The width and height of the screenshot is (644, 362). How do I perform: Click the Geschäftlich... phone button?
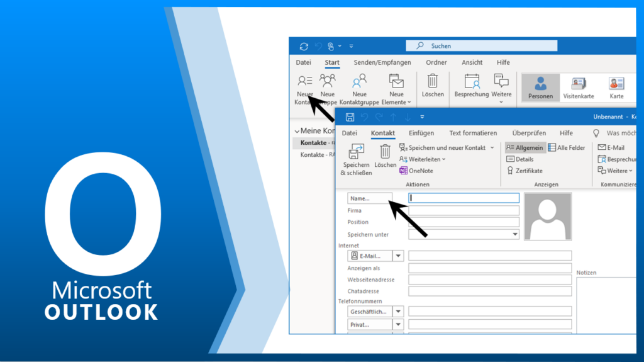[x=370, y=312]
